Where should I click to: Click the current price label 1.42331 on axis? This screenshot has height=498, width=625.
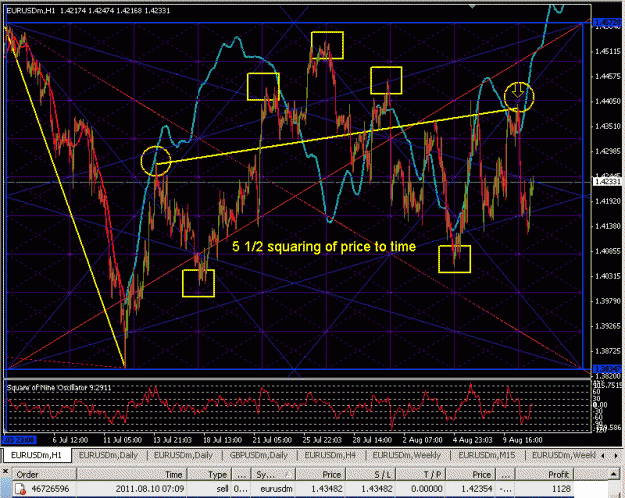coord(607,182)
